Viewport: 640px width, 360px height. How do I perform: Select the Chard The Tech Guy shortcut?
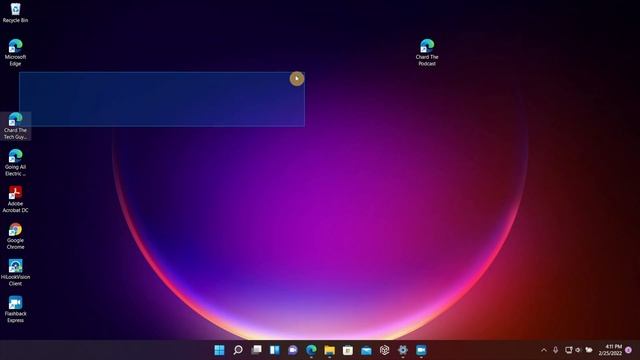[x=15, y=126]
